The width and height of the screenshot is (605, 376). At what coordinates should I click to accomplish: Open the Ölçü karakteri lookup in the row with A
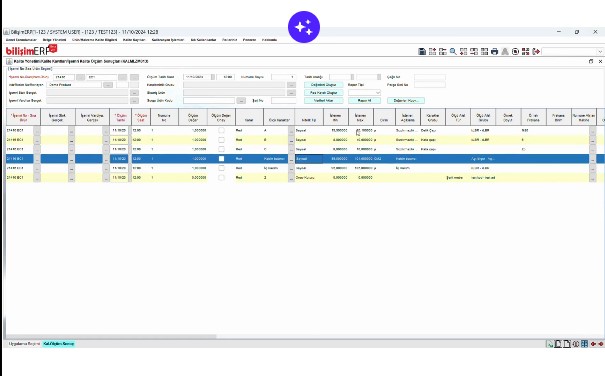pyautogui.click(x=291, y=130)
